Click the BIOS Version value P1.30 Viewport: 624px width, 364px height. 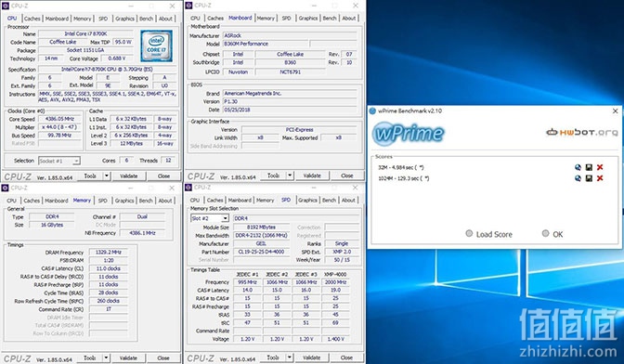290,101
